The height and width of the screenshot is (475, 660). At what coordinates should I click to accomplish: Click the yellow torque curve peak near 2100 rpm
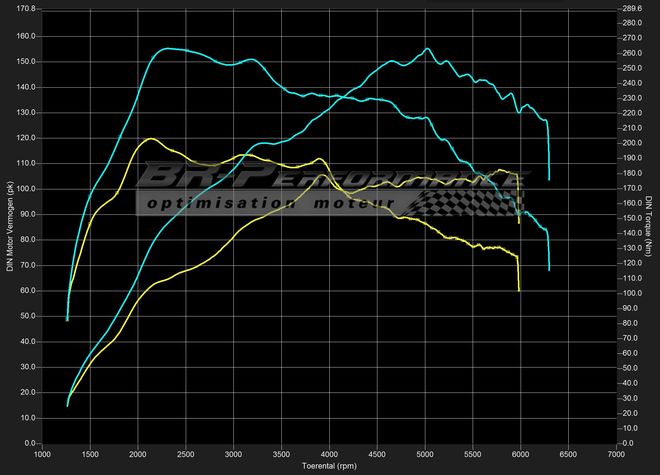coord(149,139)
